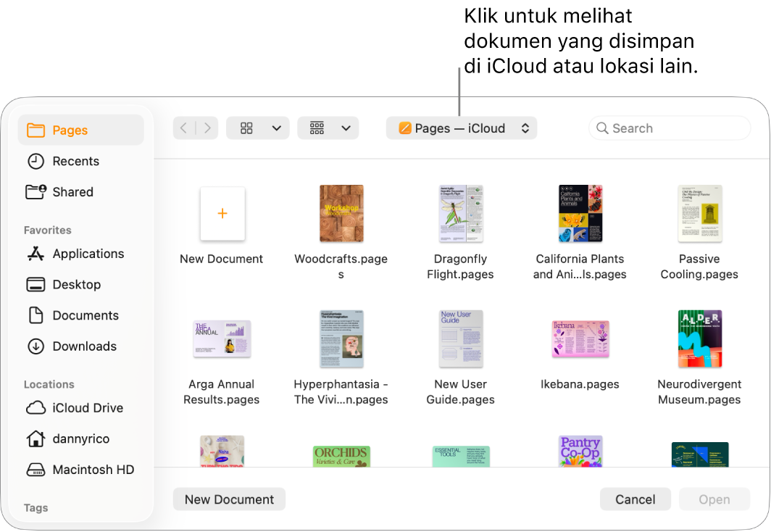Select Applications under Favorites
Viewport: 771px width, 532px height.
pyautogui.click(x=87, y=254)
